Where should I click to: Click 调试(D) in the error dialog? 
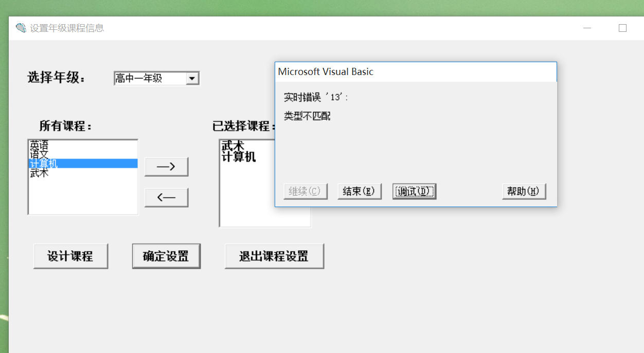point(414,191)
